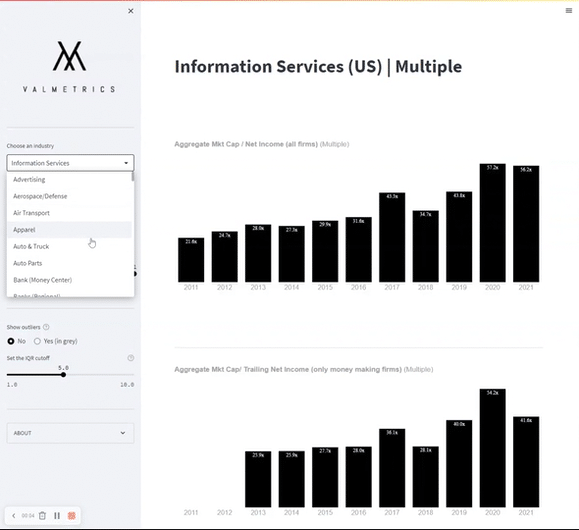Pick Auto & Truck in the list
Image resolution: width=579 pixels, height=530 pixels.
pyautogui.click(x=69, y=246)
